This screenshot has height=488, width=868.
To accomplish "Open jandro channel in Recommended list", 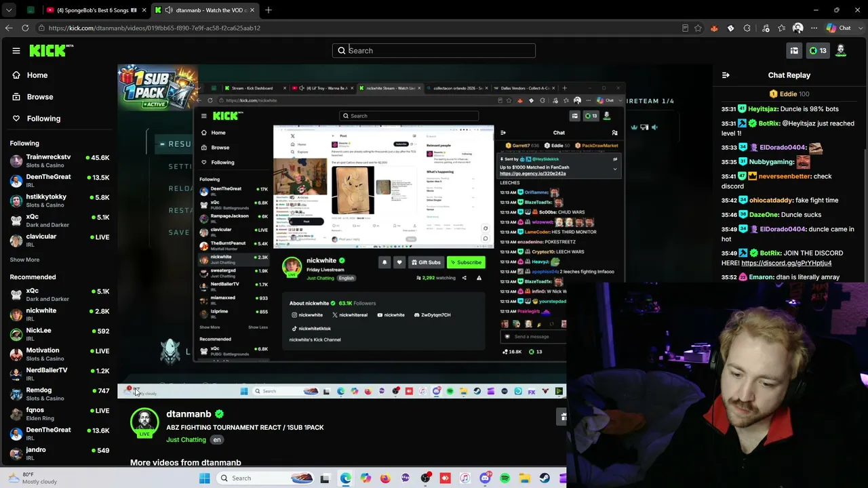I will point(59,453).
